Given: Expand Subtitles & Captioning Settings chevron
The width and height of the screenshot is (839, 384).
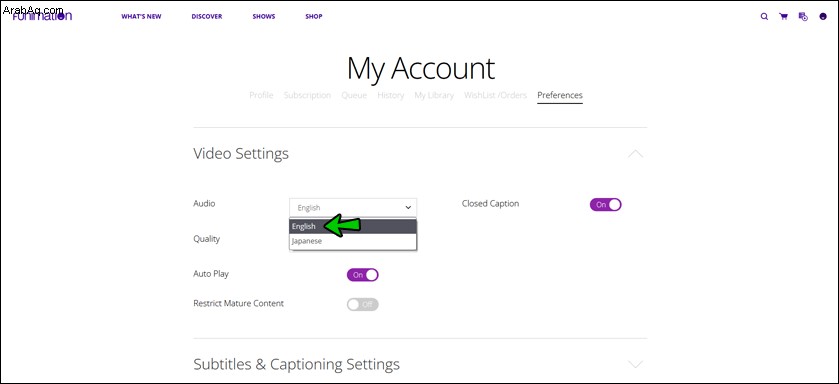Looking at the screenshot, I should click(x=635, y=365).
